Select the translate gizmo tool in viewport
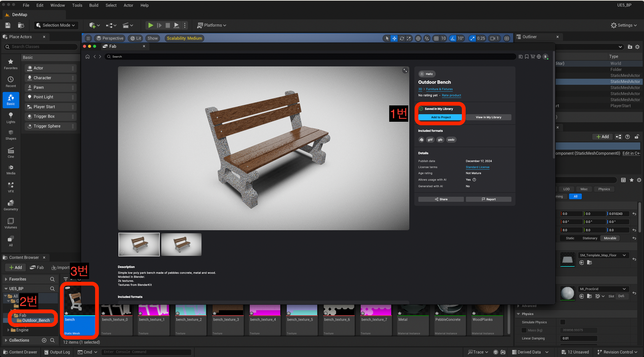This screenshot has height=357, width=644. [394, 38]
